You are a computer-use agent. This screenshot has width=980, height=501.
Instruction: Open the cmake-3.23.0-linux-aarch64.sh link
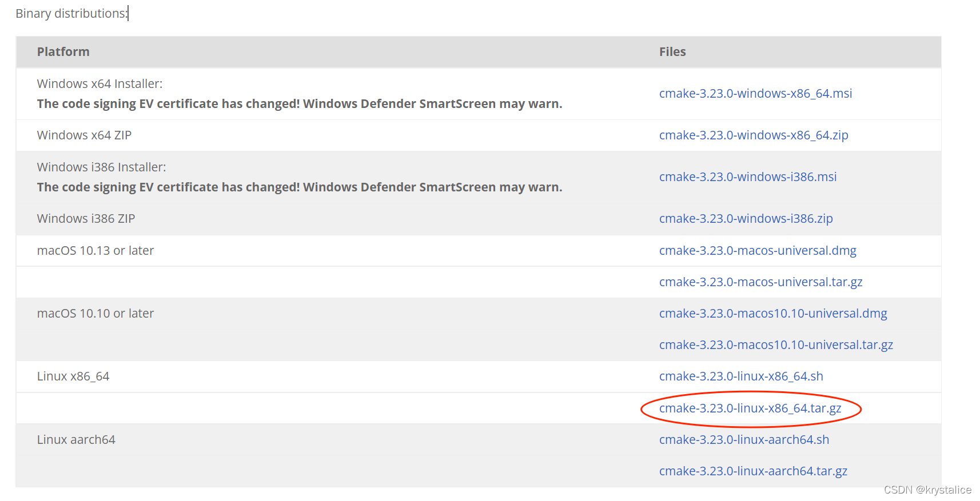pyautogui.click(x=744, y=440)
